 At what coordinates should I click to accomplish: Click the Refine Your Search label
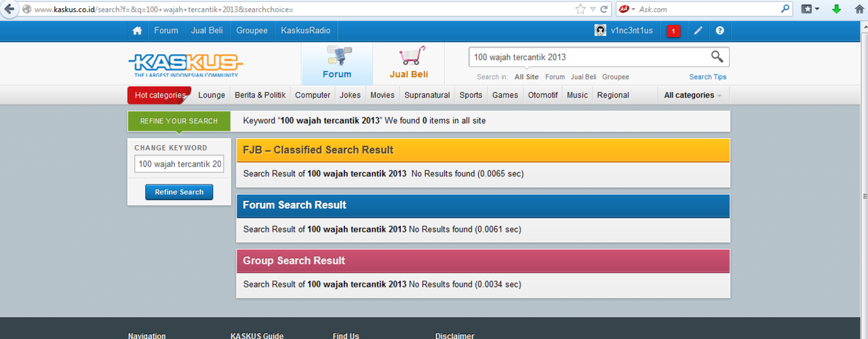tap(179, 121)
